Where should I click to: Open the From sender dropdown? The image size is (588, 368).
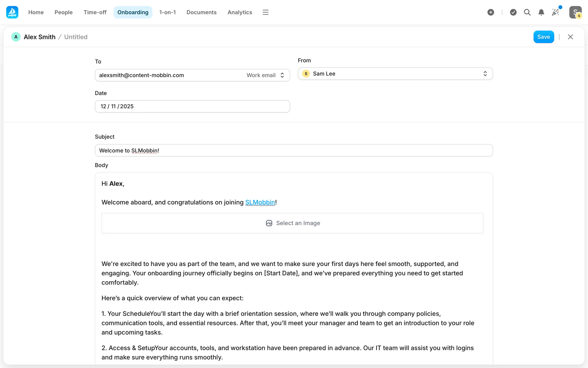point(395,74)
